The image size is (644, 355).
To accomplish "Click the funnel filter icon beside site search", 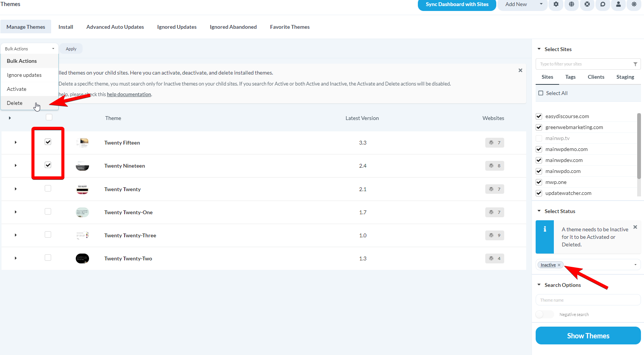I will point(636,64).
